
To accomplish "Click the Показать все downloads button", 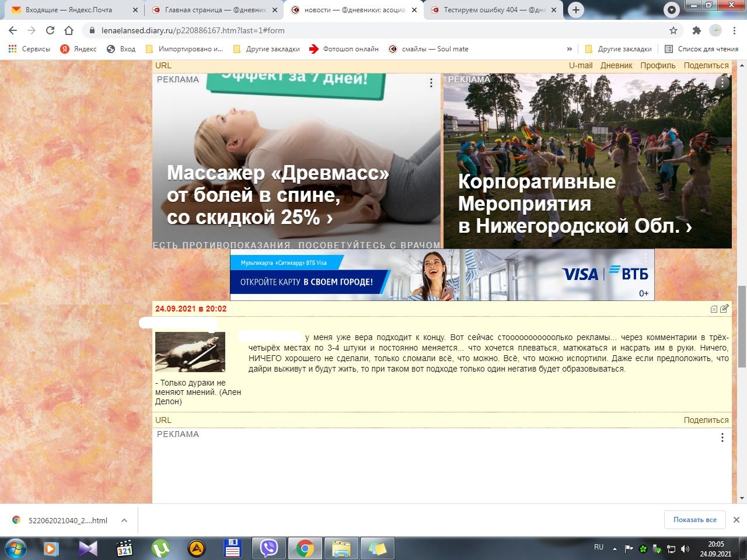I will 694,520.
